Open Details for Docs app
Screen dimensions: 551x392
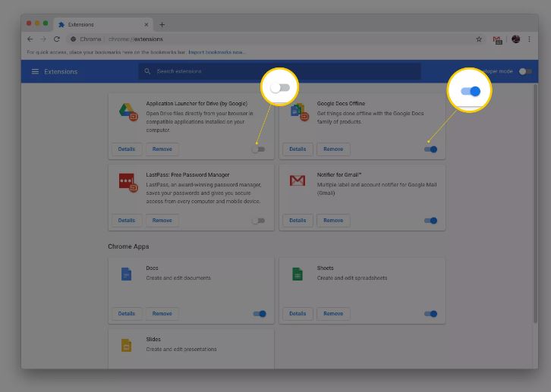(x=127, y=313)
